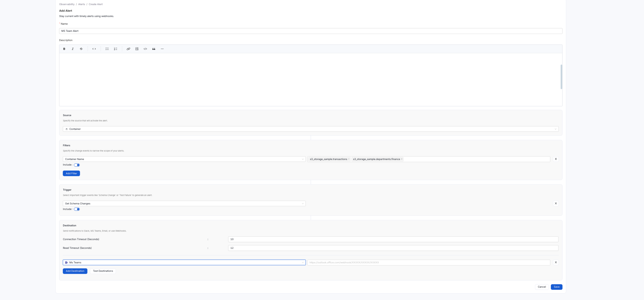644x300 pixels.
Task: Insert a blockquote using the quote icon
Action: [153, 49]
